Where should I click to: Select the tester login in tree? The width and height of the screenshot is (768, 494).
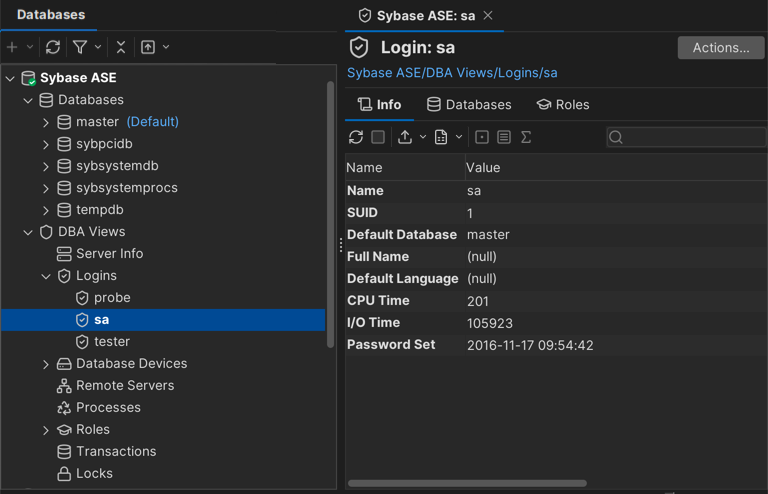[x=112, y=342]
